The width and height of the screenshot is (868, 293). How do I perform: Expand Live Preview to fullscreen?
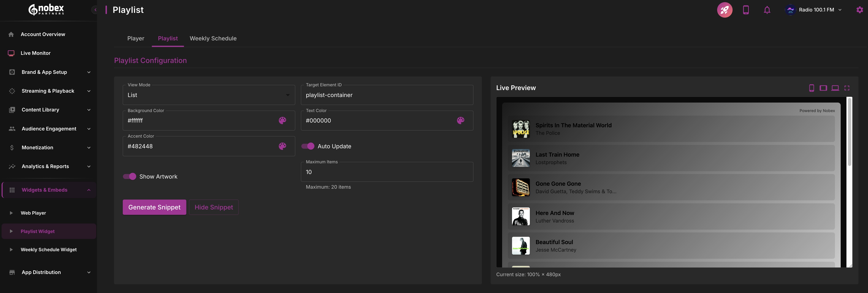coord(847,88)
